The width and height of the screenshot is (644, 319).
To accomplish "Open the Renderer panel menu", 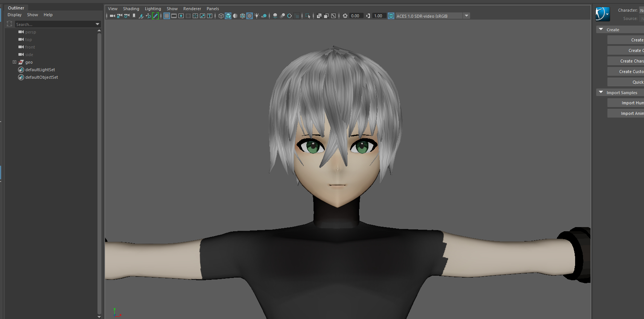I will [192, 9].
